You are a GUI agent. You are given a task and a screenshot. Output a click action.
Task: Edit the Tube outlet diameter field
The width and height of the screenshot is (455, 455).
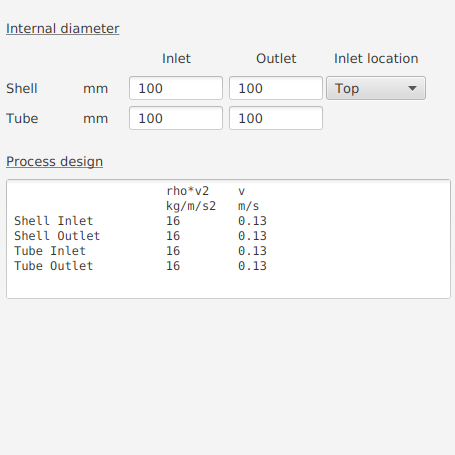[276, 118]
